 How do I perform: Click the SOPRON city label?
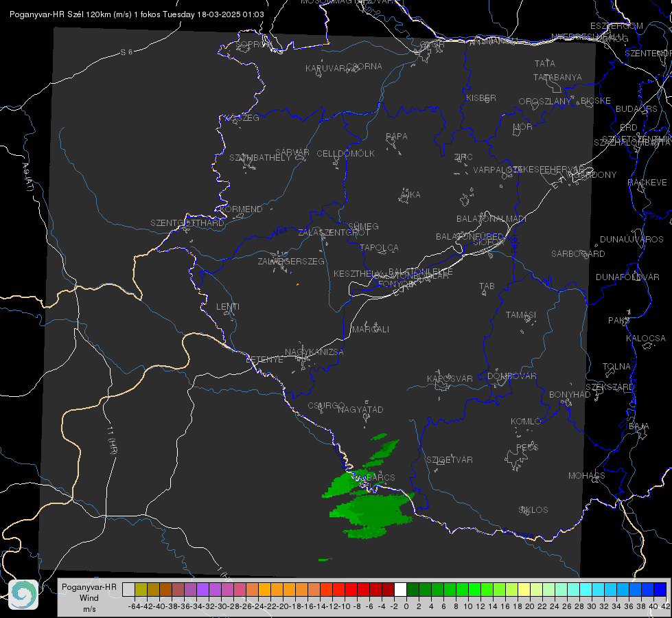(x=253, y=44)
